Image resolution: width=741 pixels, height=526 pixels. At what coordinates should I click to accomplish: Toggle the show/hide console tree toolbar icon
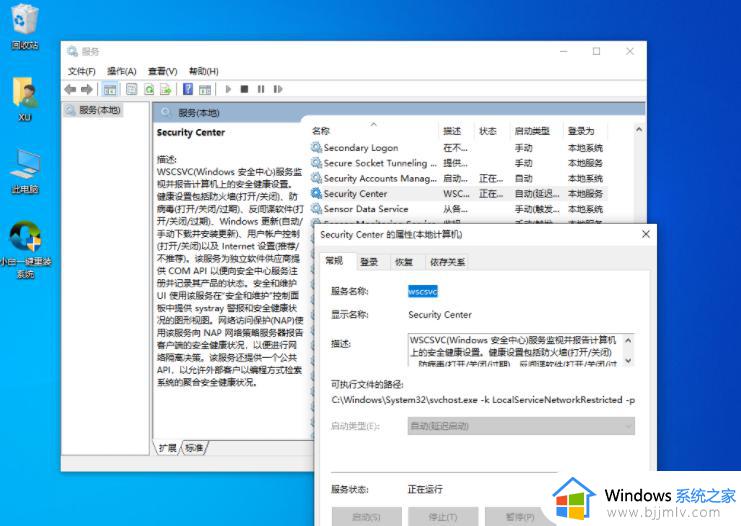coord(110,89)
